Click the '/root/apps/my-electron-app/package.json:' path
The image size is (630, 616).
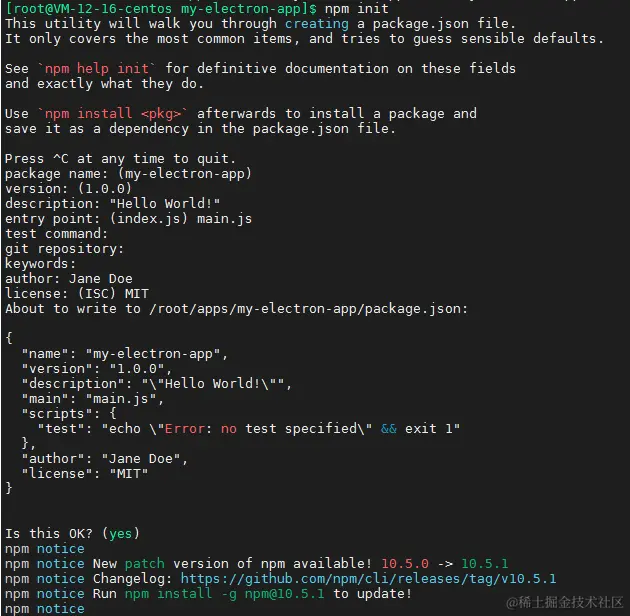click(309, 309)
